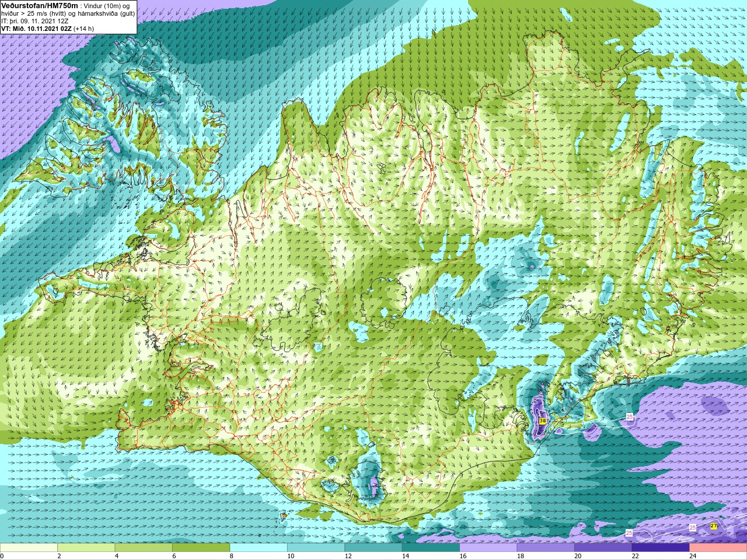The image size is (747, 560).
Task: Click the yellow 27 max gust label
Action: click(x=714, y=526)
